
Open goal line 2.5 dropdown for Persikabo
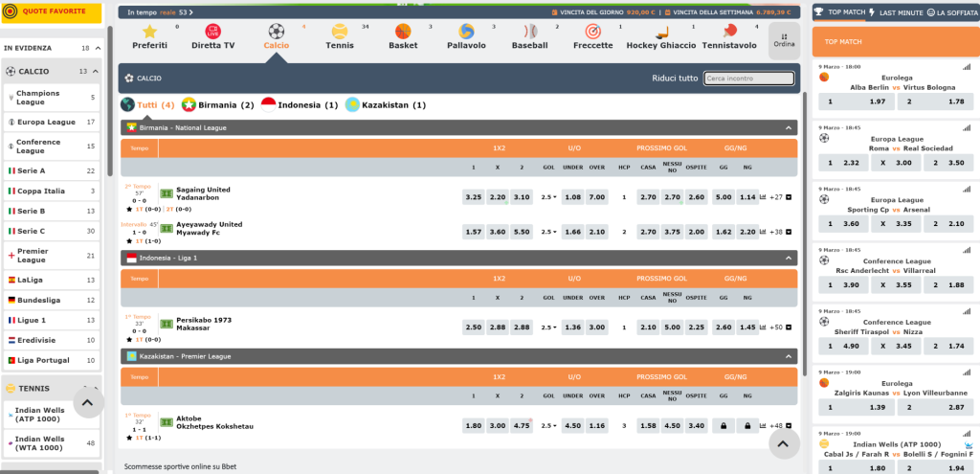pyautogui.click(x=548, y=327)
